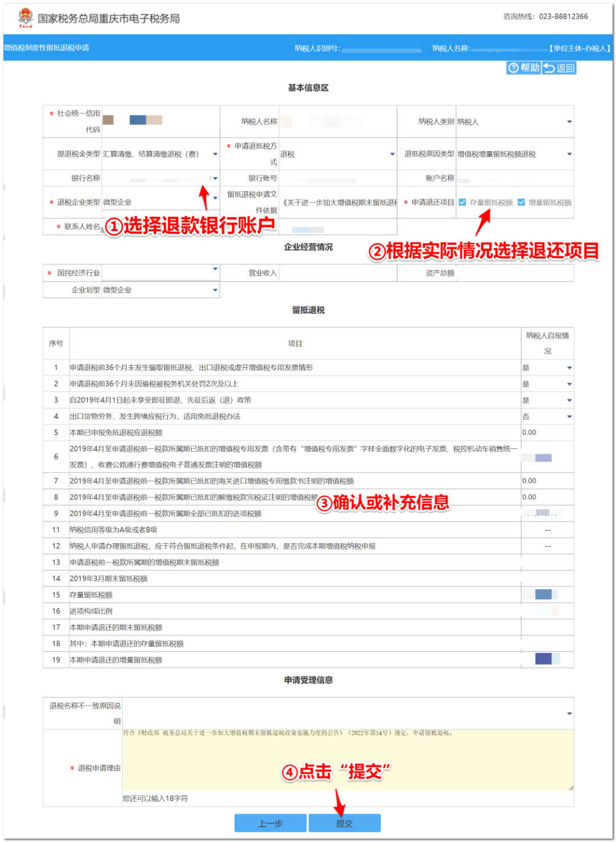Click the 帮助 help button
The width and height of the screenshot is (616, 842).
[x=524, y=68]
